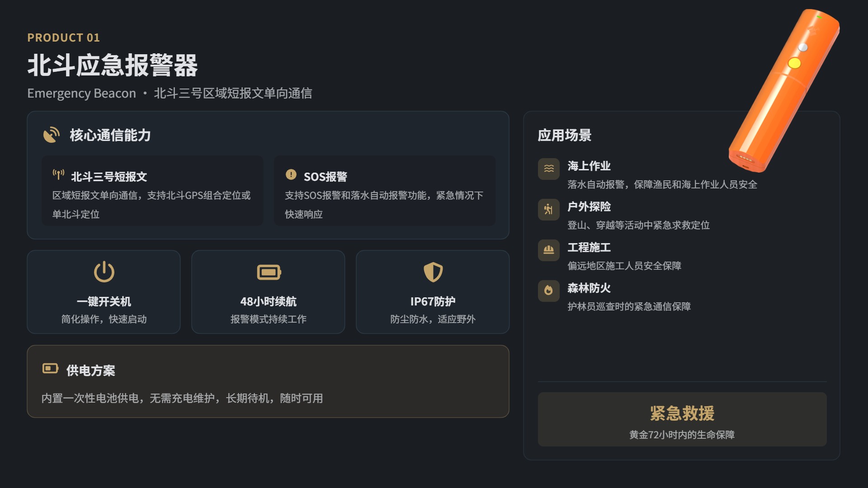Click the waves icon for 海上作业
Image resolution: width=868 pixels, height=488 pixels.
[548, 169]
